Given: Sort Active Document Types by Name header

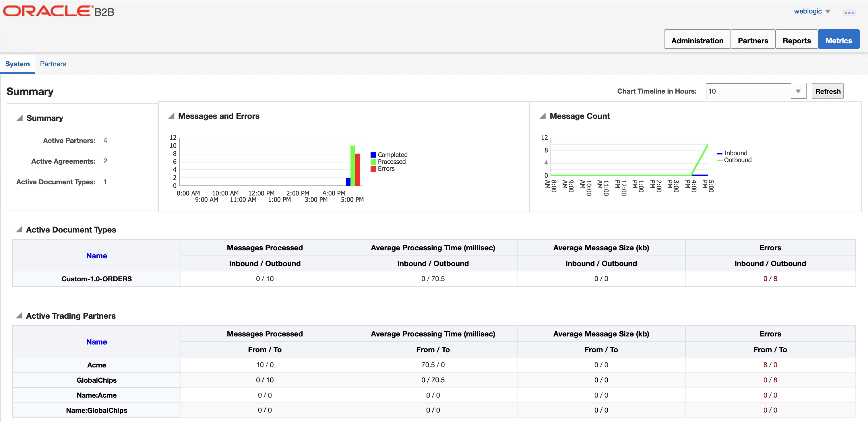Looking at the screenshot, I should 97,256.
